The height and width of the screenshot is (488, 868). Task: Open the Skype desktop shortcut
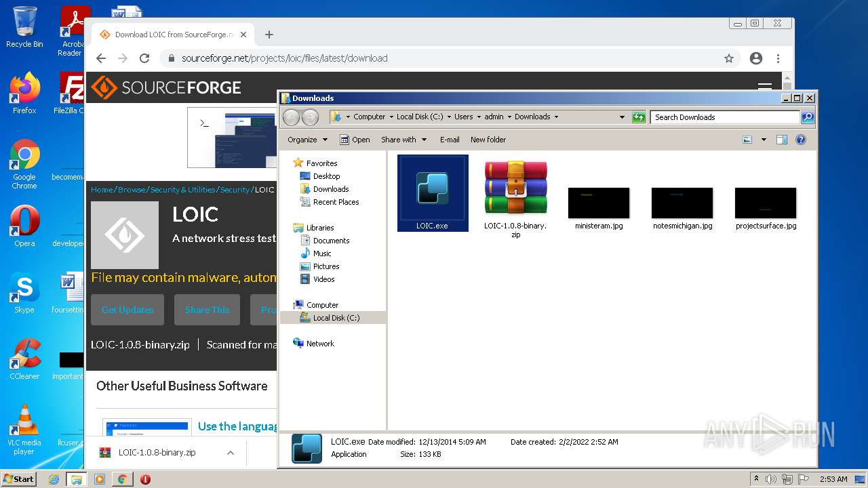point(24,293)
